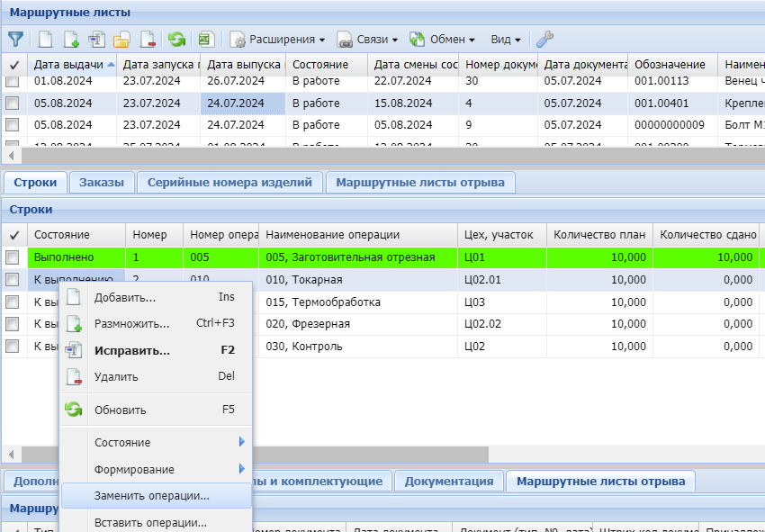Choose Заменить операции... from context menu
This screenshot has width=765, height=532.
(x=151, y=495)
